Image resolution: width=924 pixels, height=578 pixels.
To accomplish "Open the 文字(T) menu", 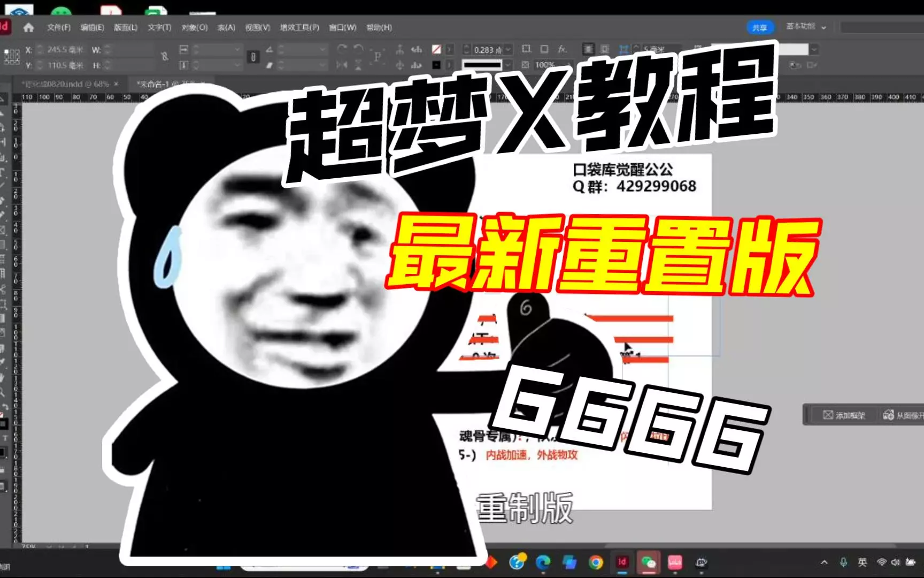I will (x=159, y=27).
